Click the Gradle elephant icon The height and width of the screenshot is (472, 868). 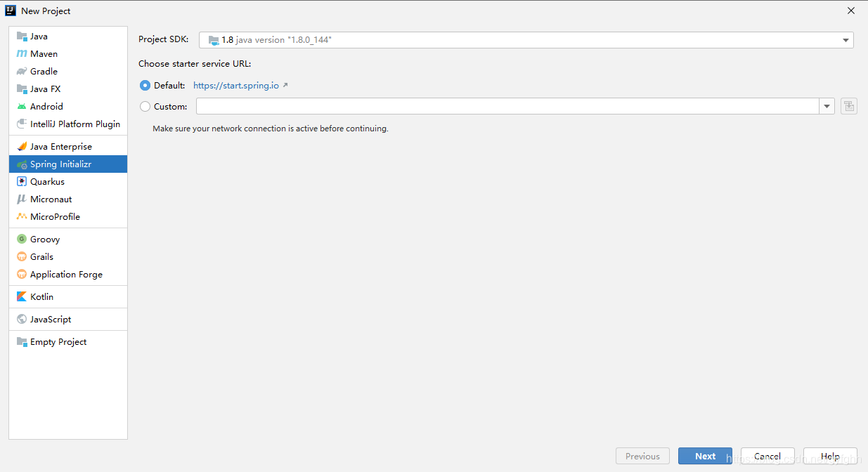click(22, 71)
